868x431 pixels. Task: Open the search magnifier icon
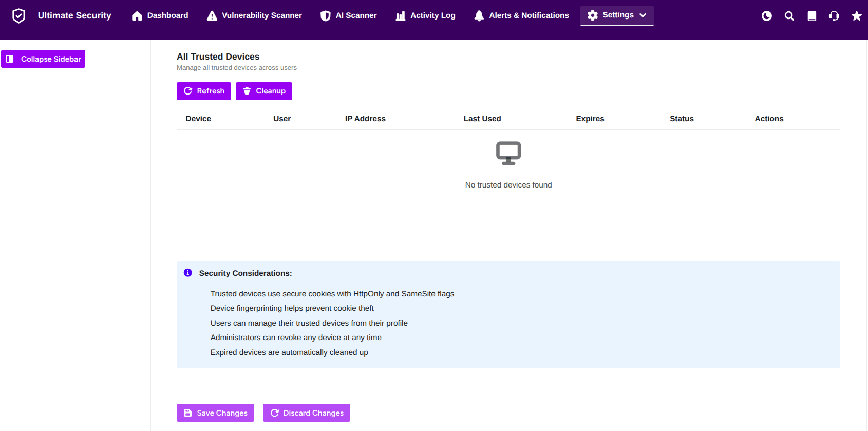click(x=789, y=16)
